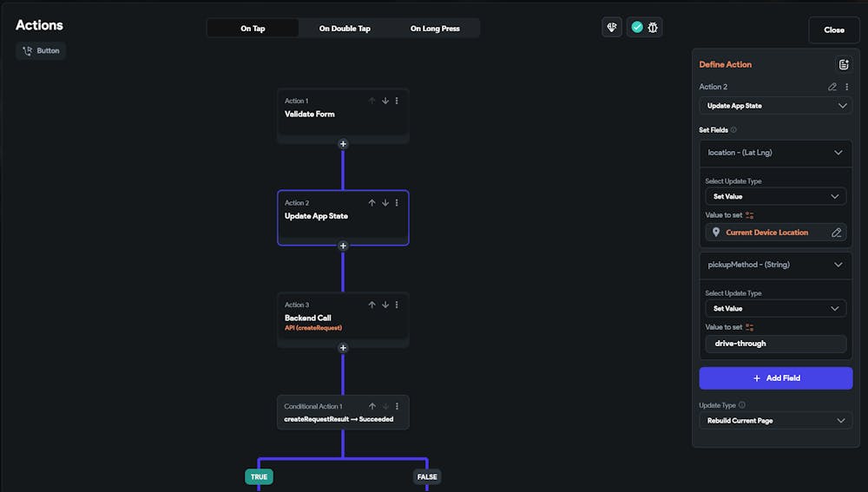Open the debug bug icon

(653, 28)
